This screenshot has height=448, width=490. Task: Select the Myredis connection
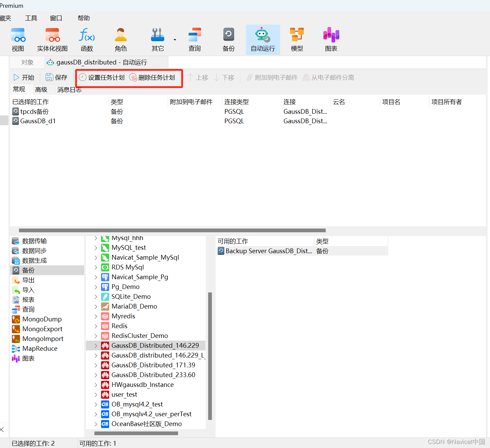pyautogui.click(x=123, y=316)
